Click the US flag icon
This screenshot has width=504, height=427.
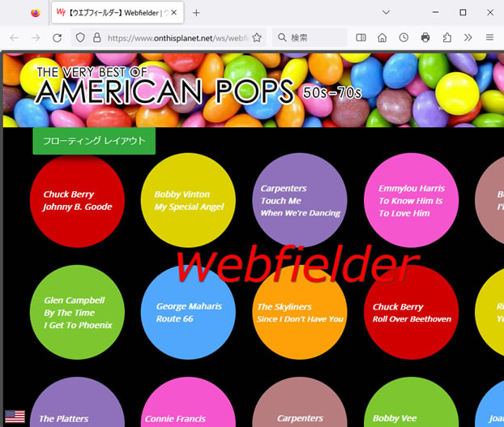[15, 416]
